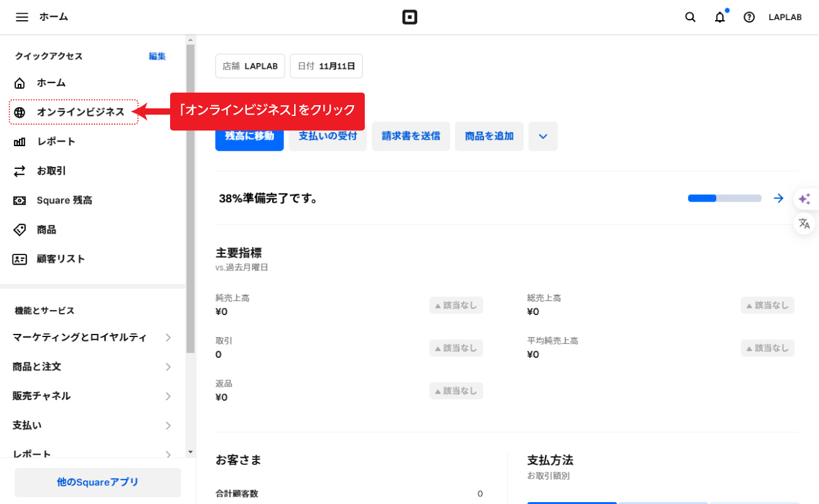
Task: Open the help question mark menu
Action: [x=748, y=17]
